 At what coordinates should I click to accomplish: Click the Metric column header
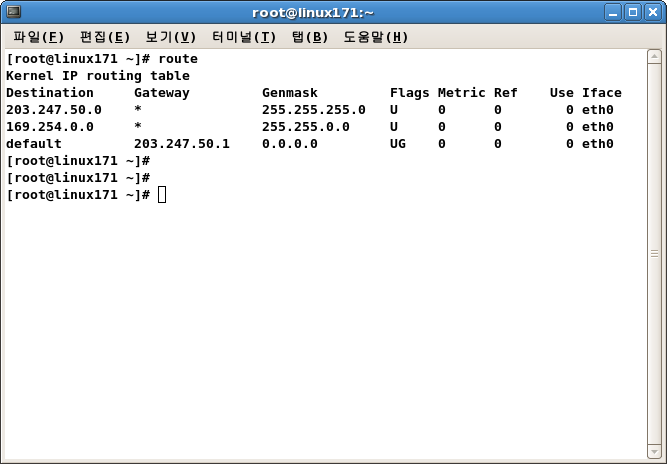pos(462,93)
